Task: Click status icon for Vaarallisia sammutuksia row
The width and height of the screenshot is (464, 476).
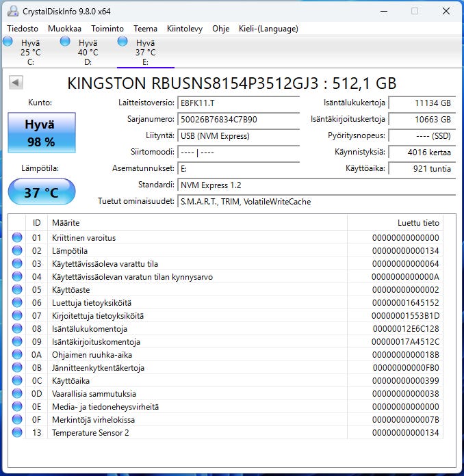Action: pyautogui.click(x=17, y=393)
